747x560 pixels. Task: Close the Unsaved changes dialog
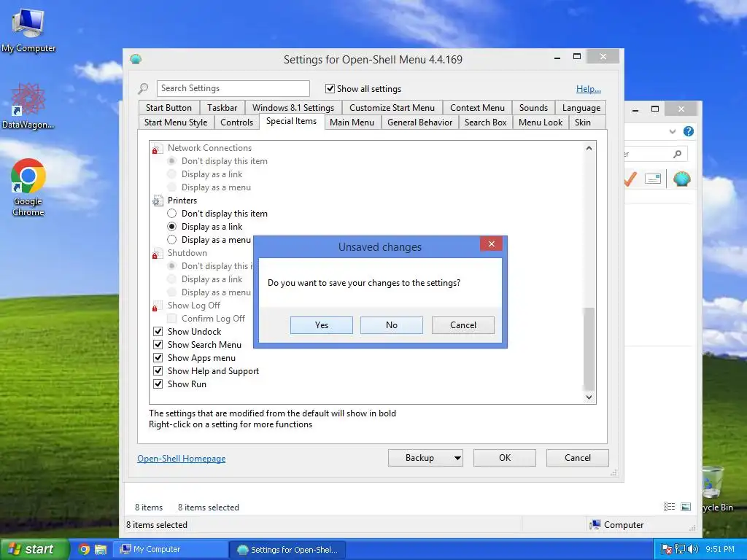(x=492, y=244)
